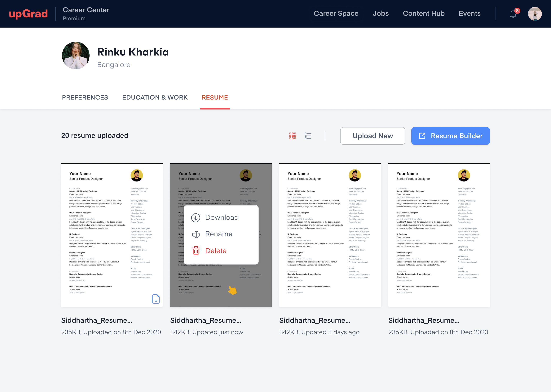Open the Events page
The width and height of the screenshot is (551, 392).
pos(469,14)
